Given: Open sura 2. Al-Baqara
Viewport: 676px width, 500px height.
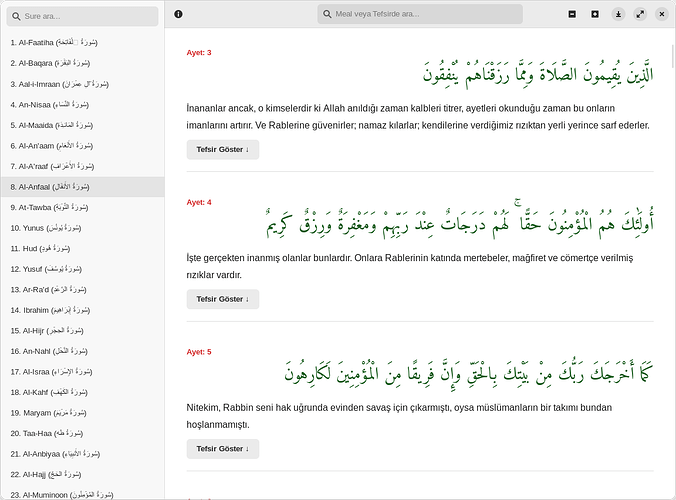Looking at the screenshot, I should (x=51, y=63).
